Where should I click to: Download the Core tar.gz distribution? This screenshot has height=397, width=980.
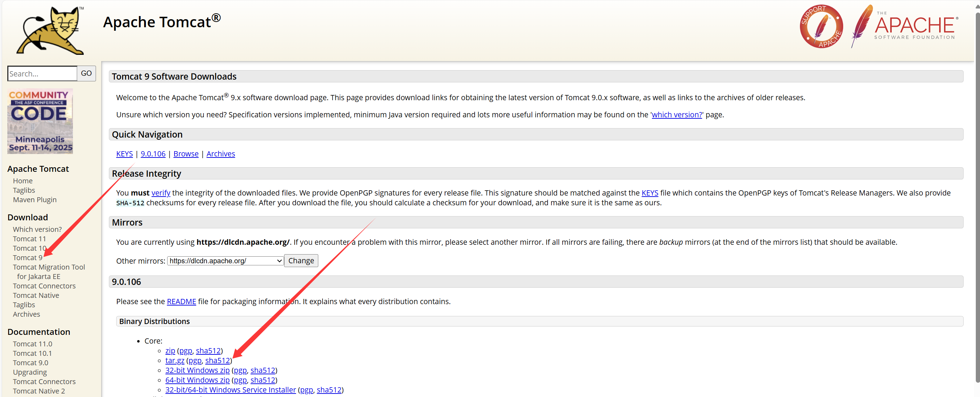pyautogui.click(x=175, y=360)
